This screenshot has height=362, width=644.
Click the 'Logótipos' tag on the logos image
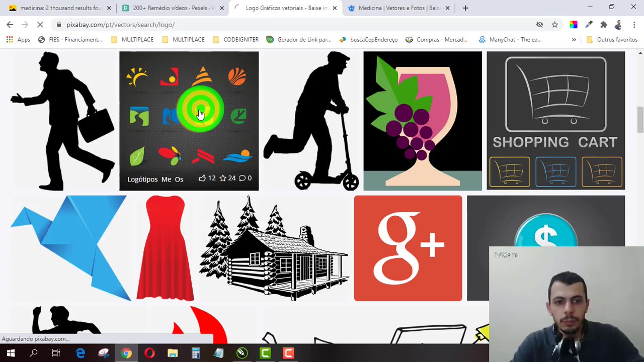pyautogui.click(x=142, y=179)
